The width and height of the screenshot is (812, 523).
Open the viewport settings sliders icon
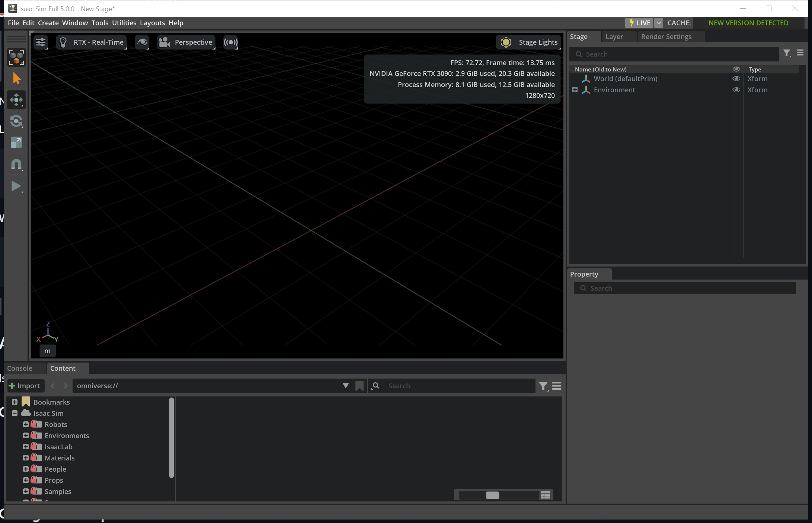click(41, 42)
